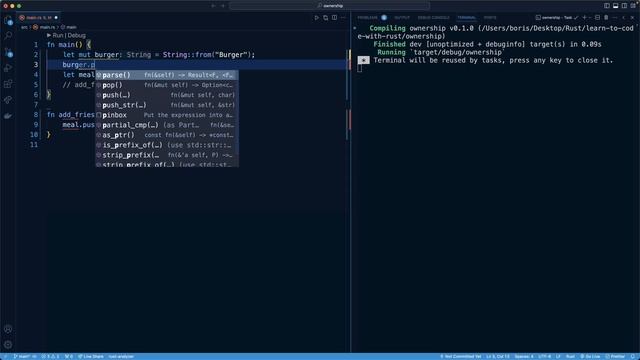Click terminal line 'Finished dev [unoptimized + debuginfo]'
The image size is (640, 360).
(x=487, y=44)
